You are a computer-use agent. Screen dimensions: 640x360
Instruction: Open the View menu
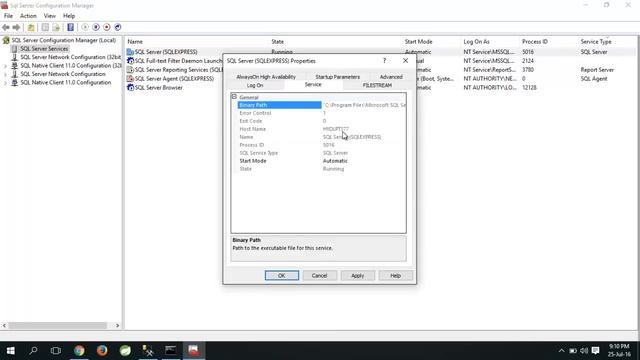(50, 16)
